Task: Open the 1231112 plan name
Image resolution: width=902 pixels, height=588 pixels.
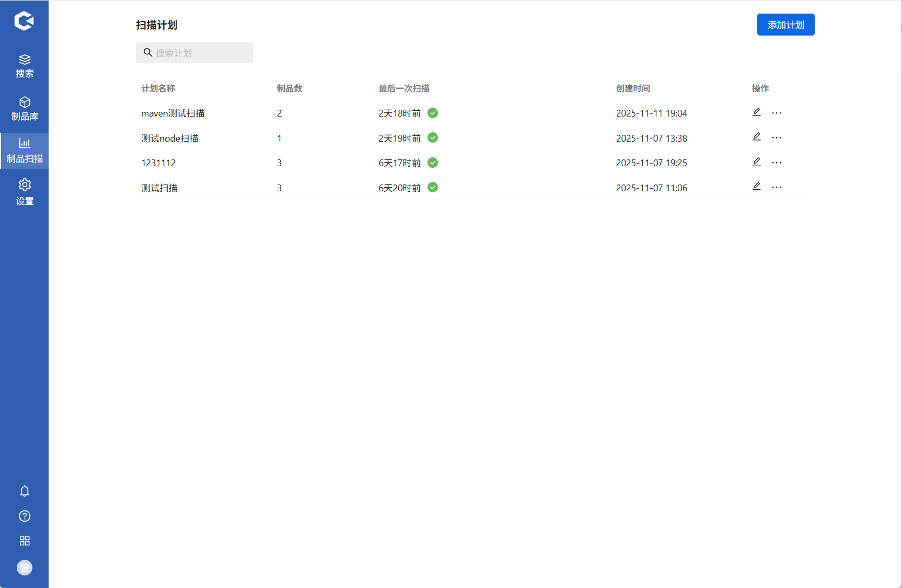Action: (158, 163)
